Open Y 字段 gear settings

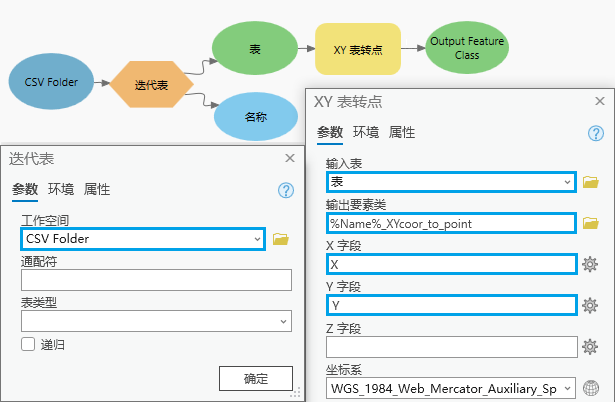(590, 305)
